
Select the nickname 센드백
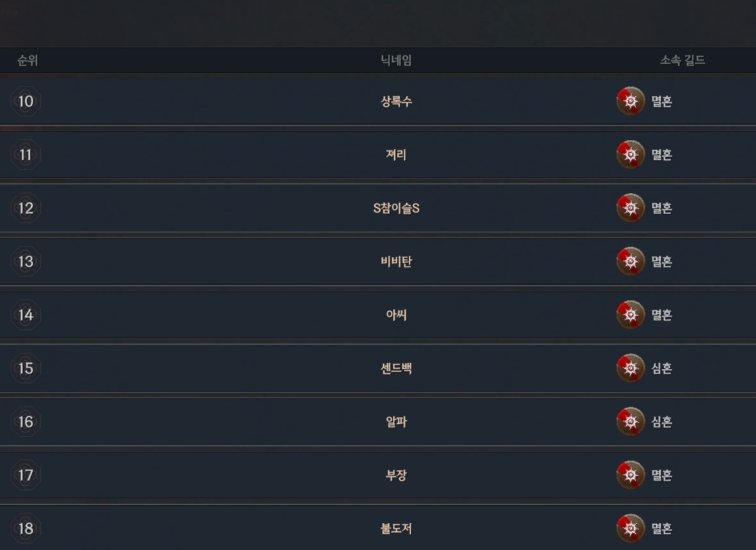[397, 368]
